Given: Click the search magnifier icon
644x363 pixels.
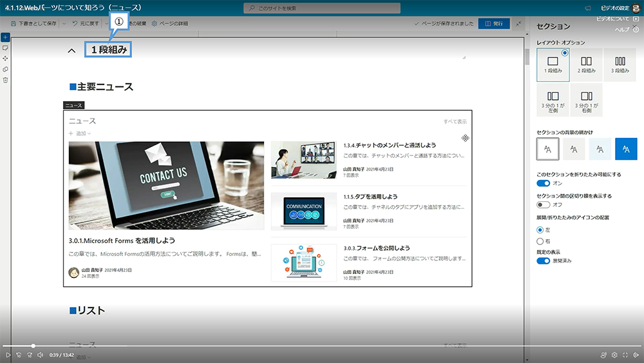Looking at the screenshot, I should pyautogui.click(x=252, y=8).
